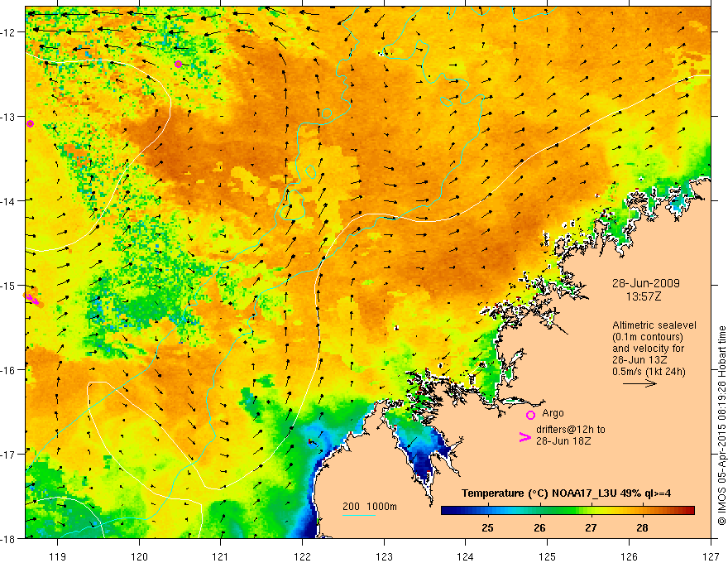The width and height of the screenshot is (728, 563).
Task: Click the longitude label '123'
Action: [x=384, y=556]
